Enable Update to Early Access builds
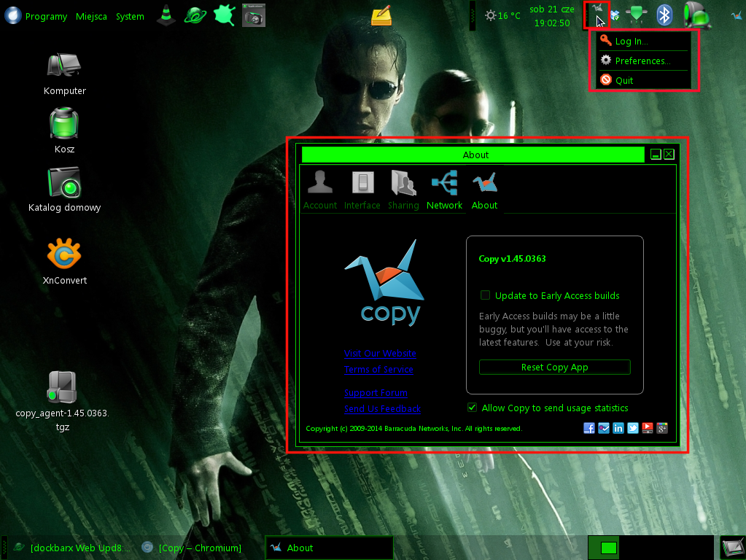 (x=485, y=295)
